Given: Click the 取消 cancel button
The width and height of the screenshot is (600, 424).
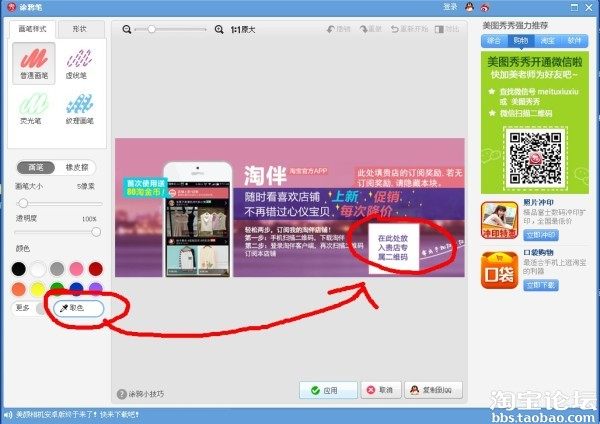Looking at the screenshot, I should [381, 390].
